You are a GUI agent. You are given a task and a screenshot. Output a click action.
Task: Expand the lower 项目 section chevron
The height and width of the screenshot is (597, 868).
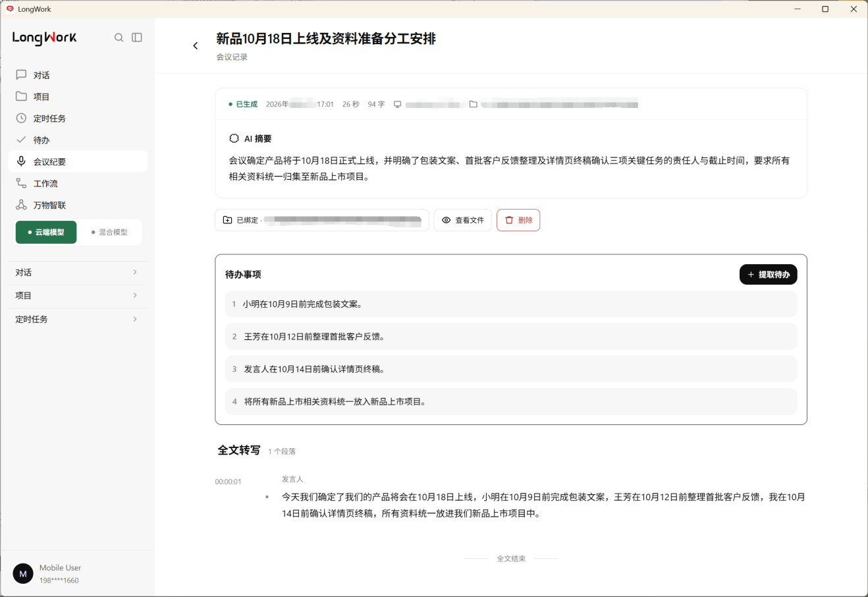[x=135, y=295]
